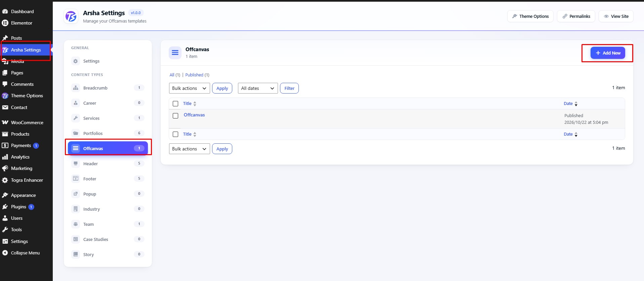Viewport: 644px width, 281px height.
Task: Click the Dashboard gauge icon
Action: (x=5, y=11)
